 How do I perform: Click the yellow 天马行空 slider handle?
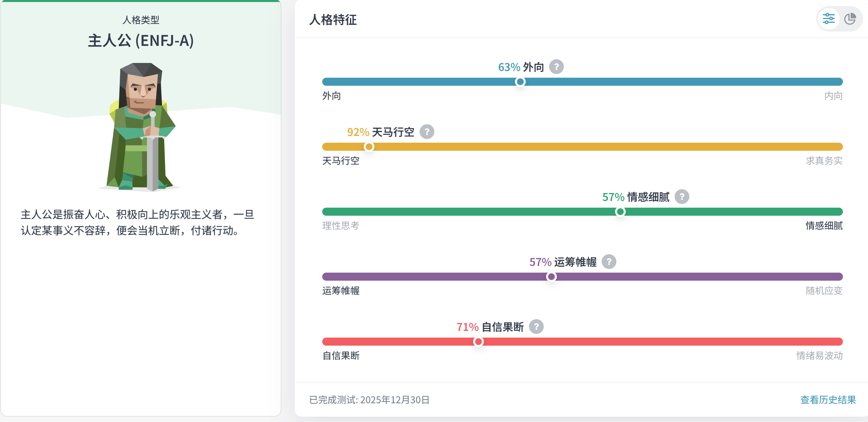369,147
